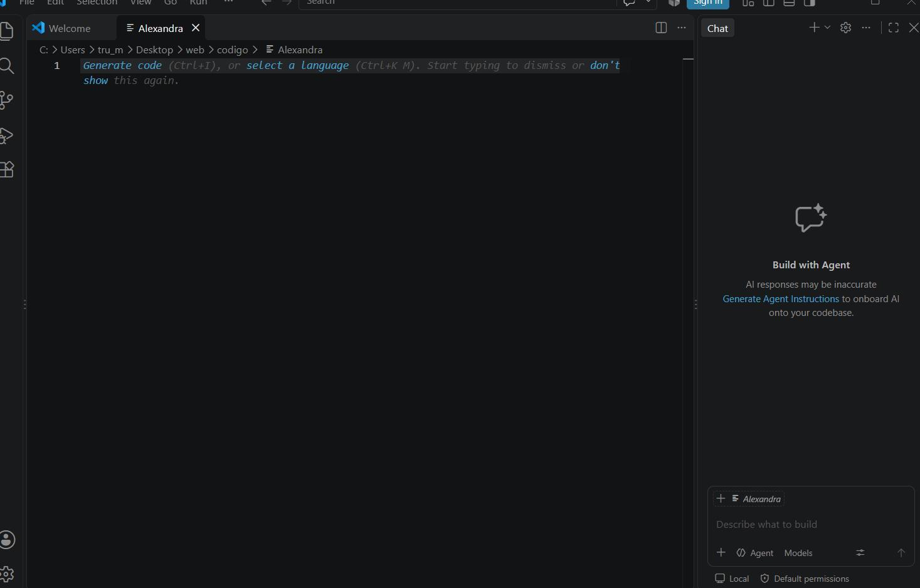Viewport: 920px width, 588px height.
Task: Open the Explorer view in the activity bar
Action: tap(6, 31)
